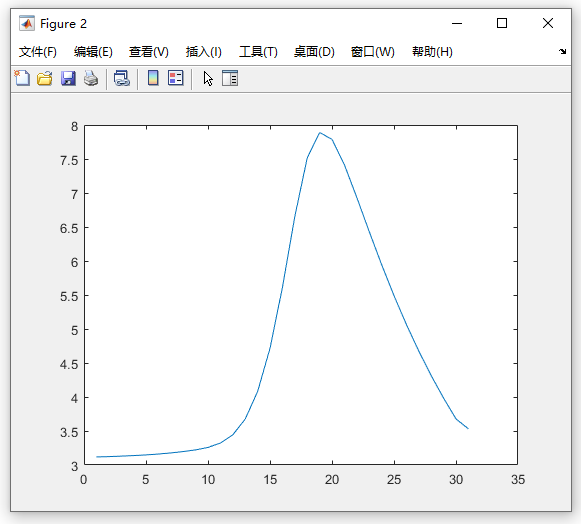
Task: Save the figure using the floppy disk icon
Action: tap(68, 79)
